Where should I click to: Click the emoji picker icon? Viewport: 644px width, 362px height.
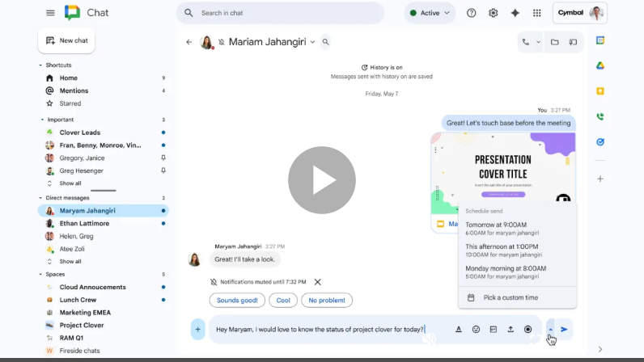pos(476,330)
